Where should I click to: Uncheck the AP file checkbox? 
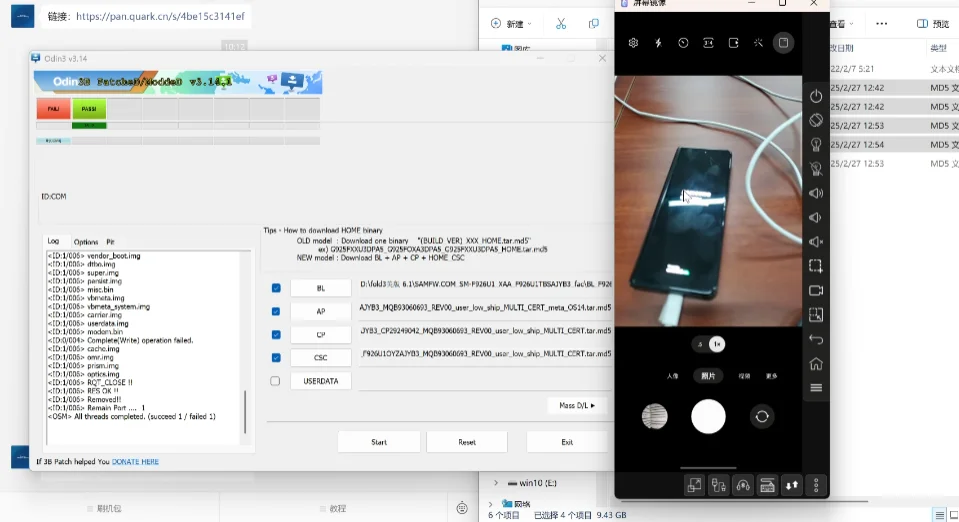(x=276, y=311)
